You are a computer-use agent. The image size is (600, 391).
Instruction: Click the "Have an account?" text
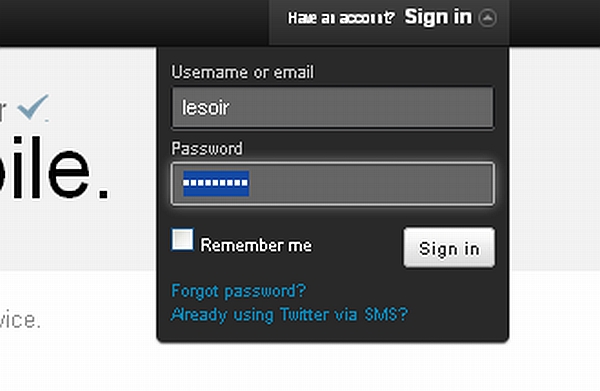pos(341,18)
